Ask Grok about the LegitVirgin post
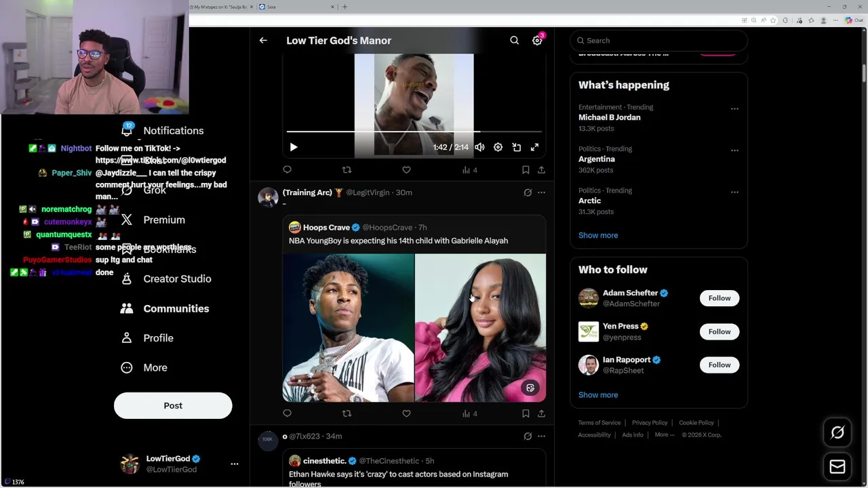This screenshot has width=868, height=488. (528, 192)
